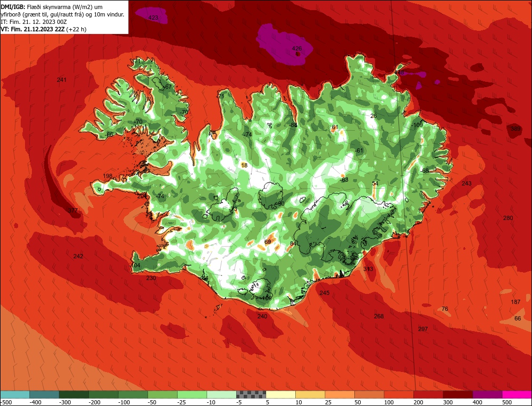
Task: Click the '-109' value on the map
Action: click(417, 125)
